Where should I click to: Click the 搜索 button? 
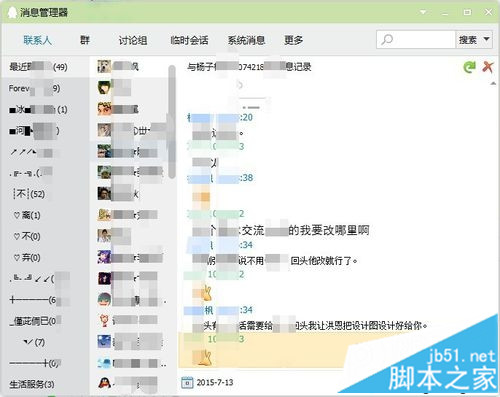point(468,40)
